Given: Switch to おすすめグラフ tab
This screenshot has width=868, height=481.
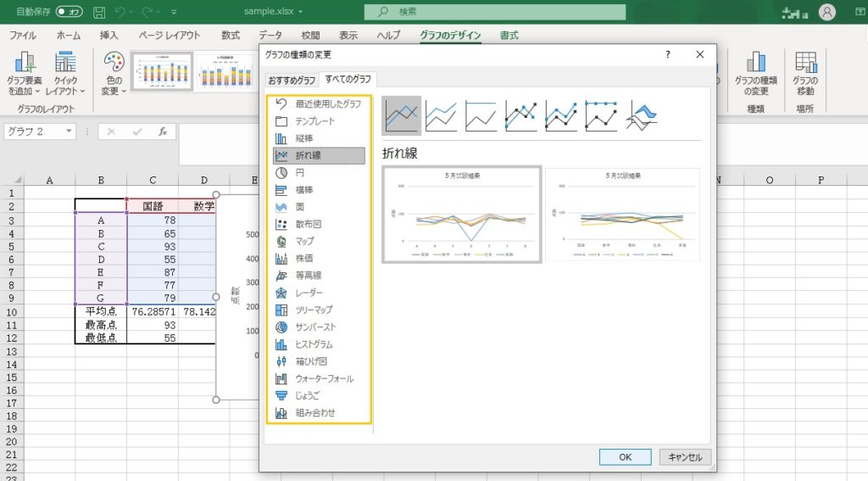Looking at the screenshot, I should 292,80.
